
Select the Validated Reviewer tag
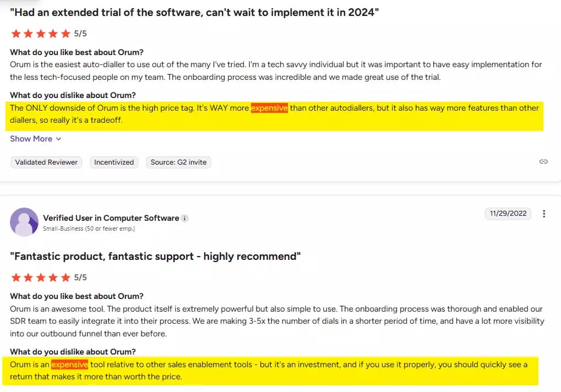(46, 162)
